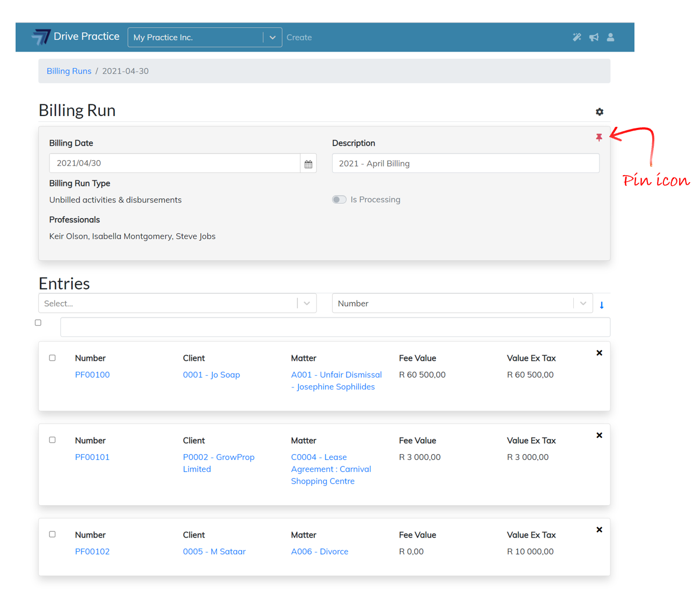Image resolution: width=700 pixels, height=597 pixels.
Task: Click the entries search filter box
Action: [335, 327]
